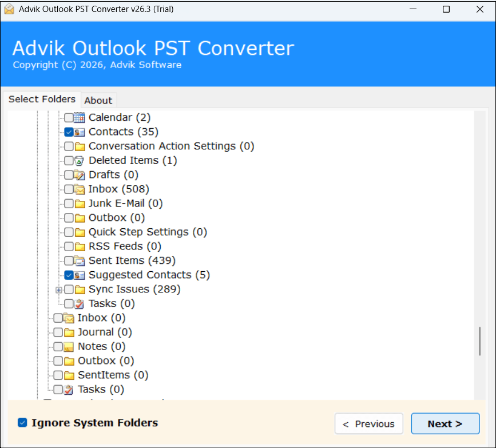Expand the Sync Issues folder tree
The image size is (496, 448).
pos(59,290)
